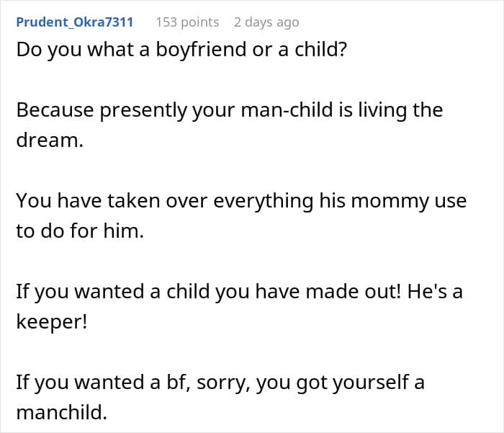Click the final word "manchild."
This screenshot has width=504, height=433.
61,412
